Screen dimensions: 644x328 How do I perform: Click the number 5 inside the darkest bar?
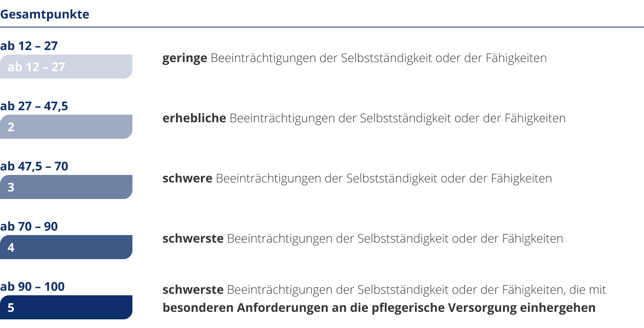pyautogui.click(x=11, y=308)
